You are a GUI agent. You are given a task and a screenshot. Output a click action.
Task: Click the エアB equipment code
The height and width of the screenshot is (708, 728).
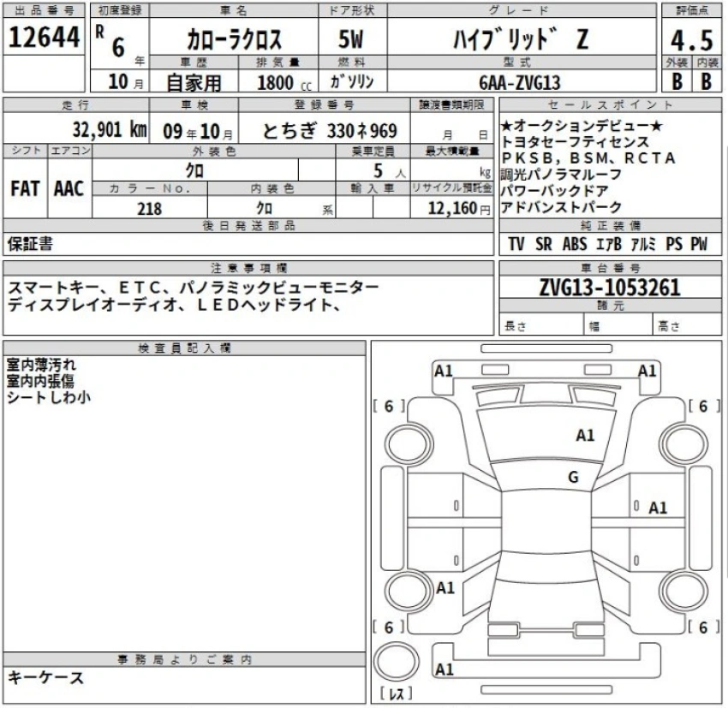tap(609, 244)
